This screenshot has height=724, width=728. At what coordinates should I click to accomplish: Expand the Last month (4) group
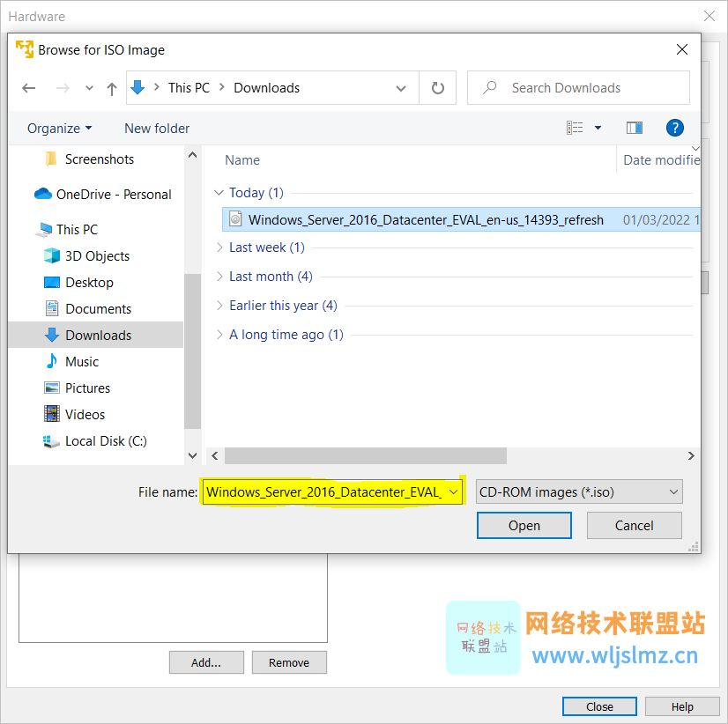coord(219,277)
